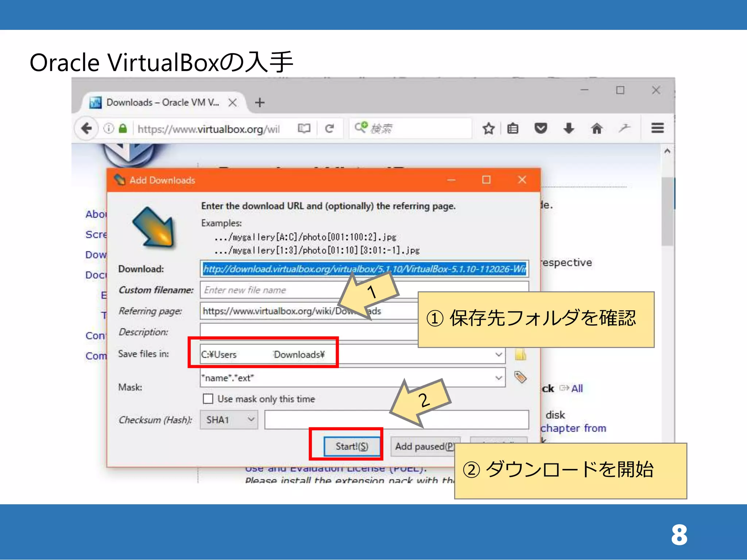This screenshot has width=747, height=560.
Task: Maximize the Add Downloads dialog
Action: (486, 180)
